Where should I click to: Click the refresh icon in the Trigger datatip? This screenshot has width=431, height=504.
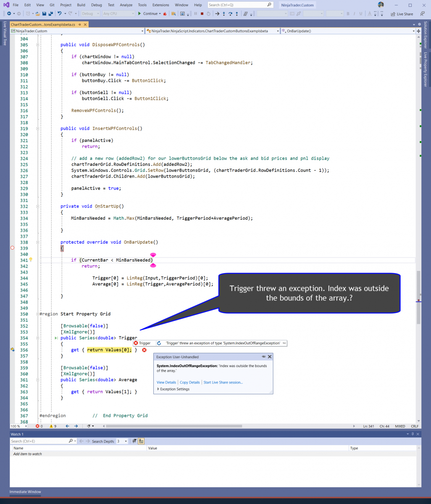[159, 343]
